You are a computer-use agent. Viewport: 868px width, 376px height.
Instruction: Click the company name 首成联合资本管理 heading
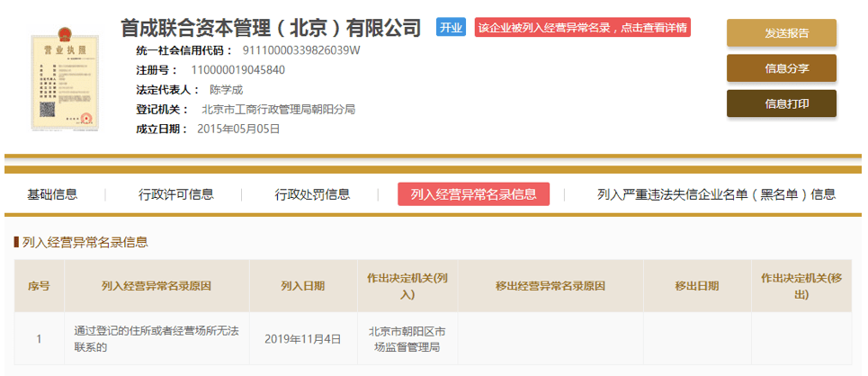point(271,28)
